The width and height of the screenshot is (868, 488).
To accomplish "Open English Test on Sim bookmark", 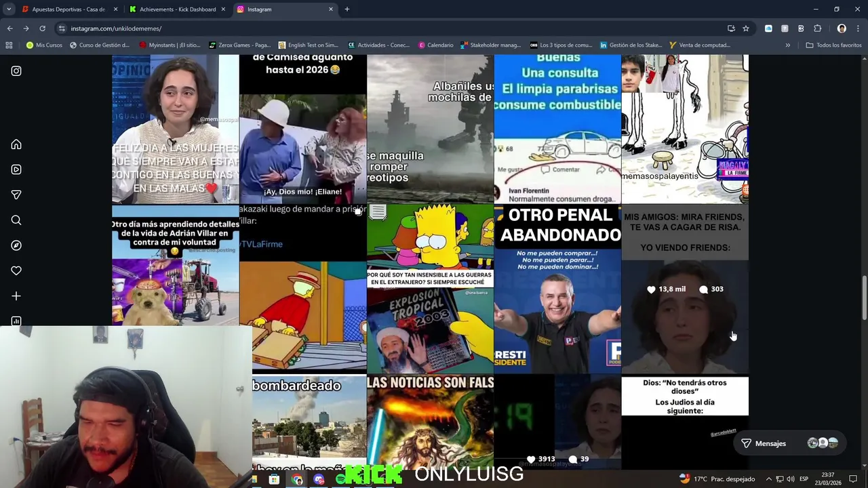I will tap(309, 45).
